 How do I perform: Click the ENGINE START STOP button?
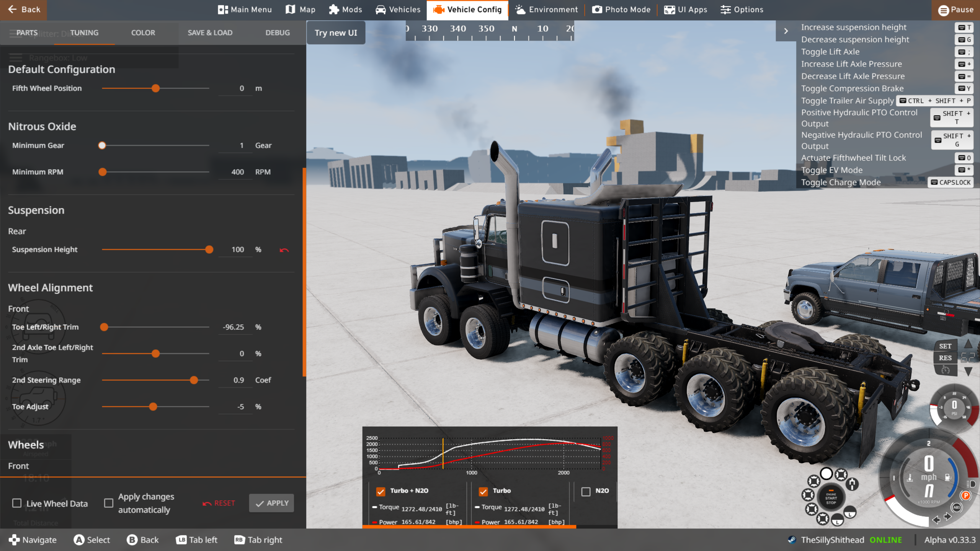coord(831,498)
